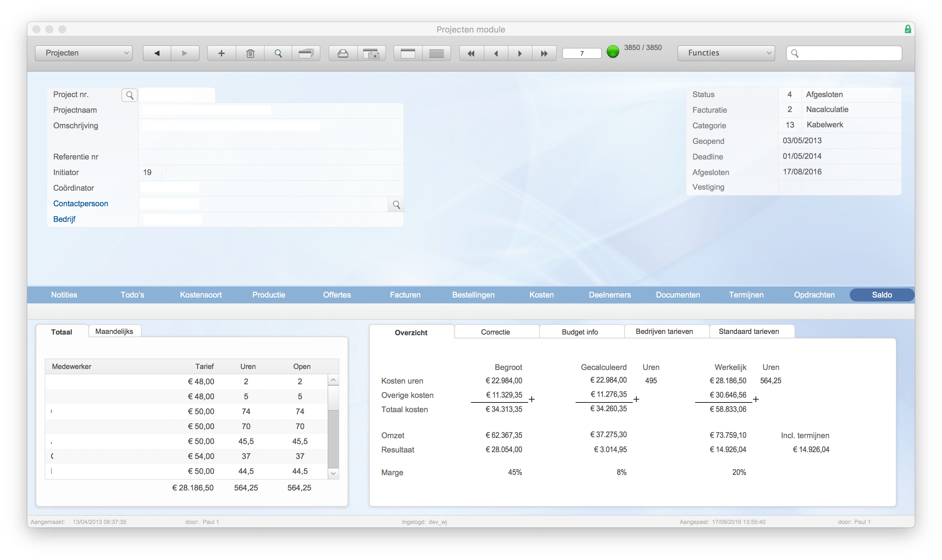The image size is (942, 560).
Task: Open the Bestellingen tab
Action: tap(474, 295)
